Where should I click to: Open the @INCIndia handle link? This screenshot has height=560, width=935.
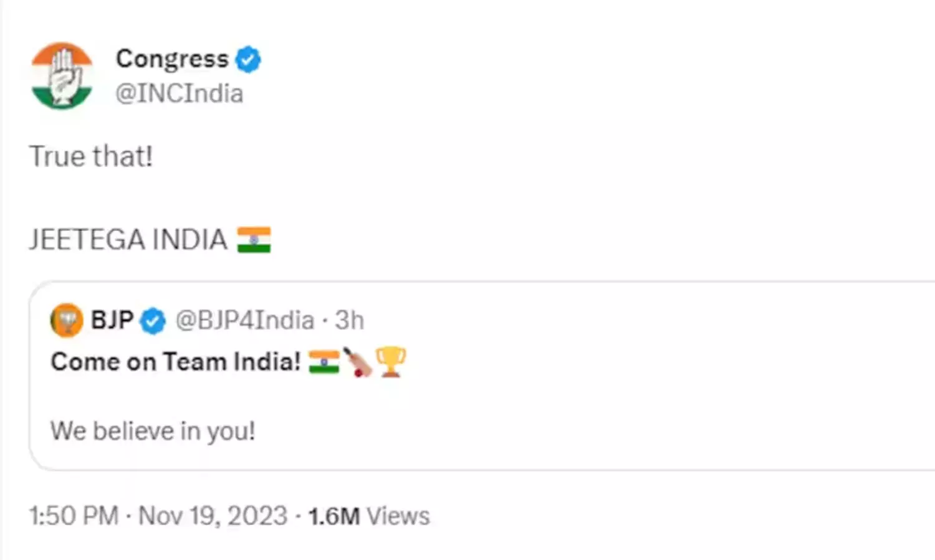[x=180, y=93]
